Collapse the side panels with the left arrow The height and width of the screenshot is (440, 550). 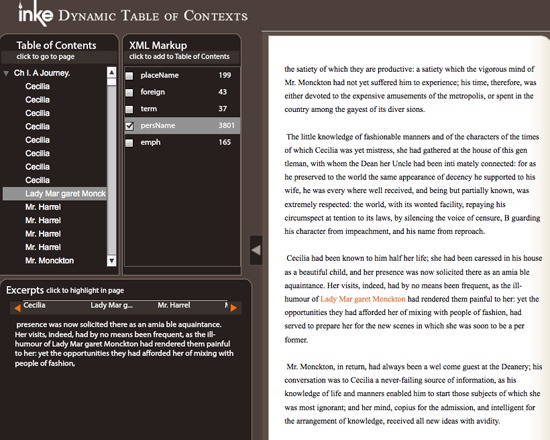click(x=256, y=250)
